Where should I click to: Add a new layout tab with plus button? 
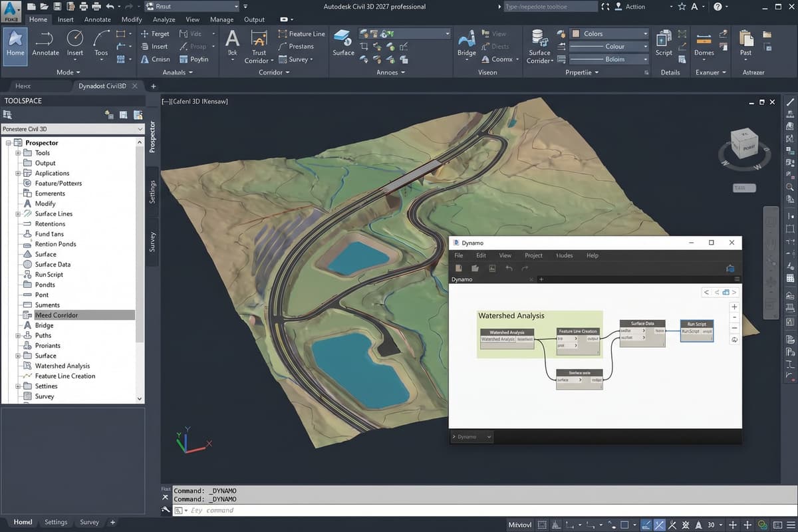pos(112,522)
